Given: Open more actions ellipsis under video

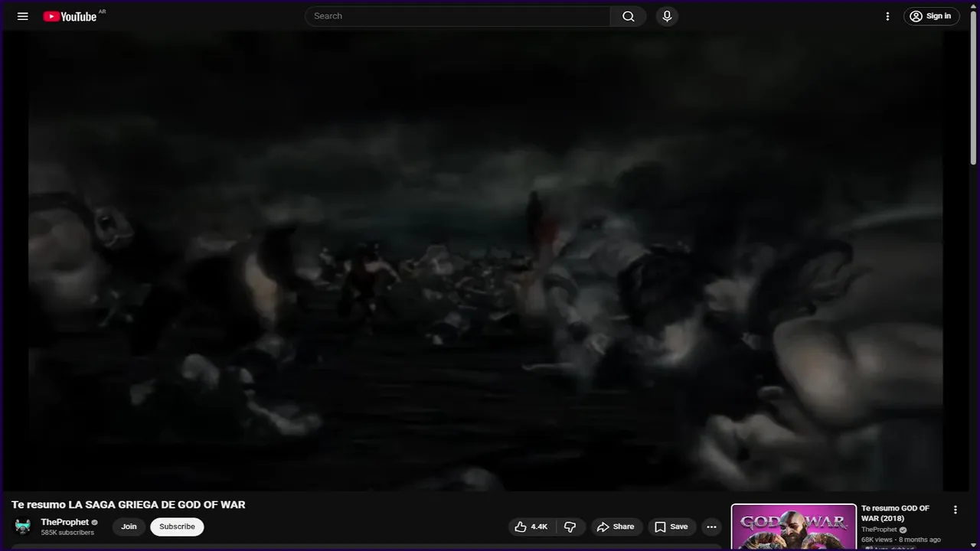Looking at the screenshot, I should [711, 527].
